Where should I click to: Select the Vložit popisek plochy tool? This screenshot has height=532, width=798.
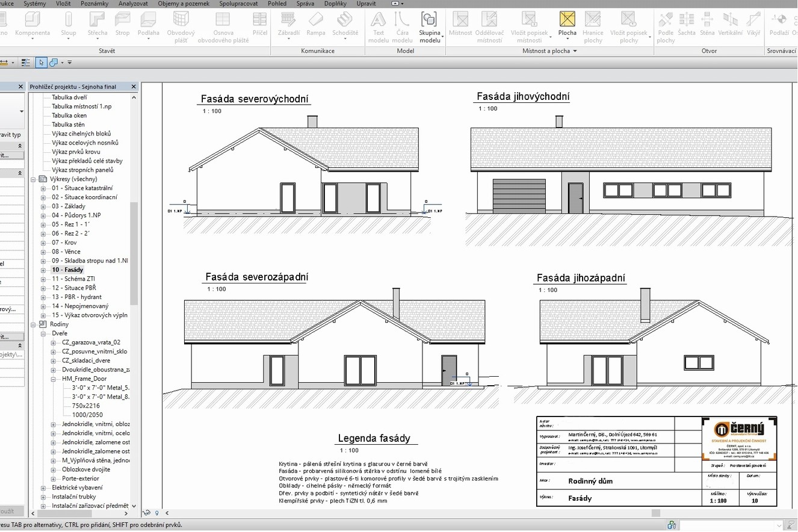tap(629, 28)
